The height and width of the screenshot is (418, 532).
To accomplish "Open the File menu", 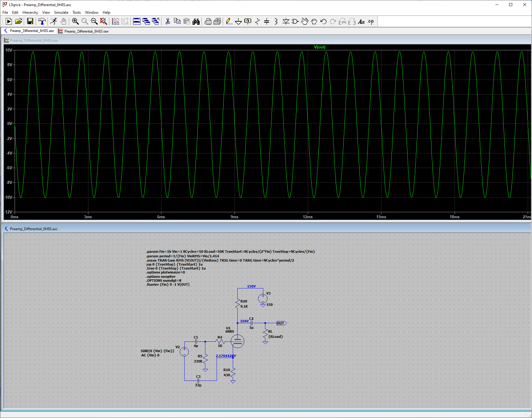I will pos(5,13).
